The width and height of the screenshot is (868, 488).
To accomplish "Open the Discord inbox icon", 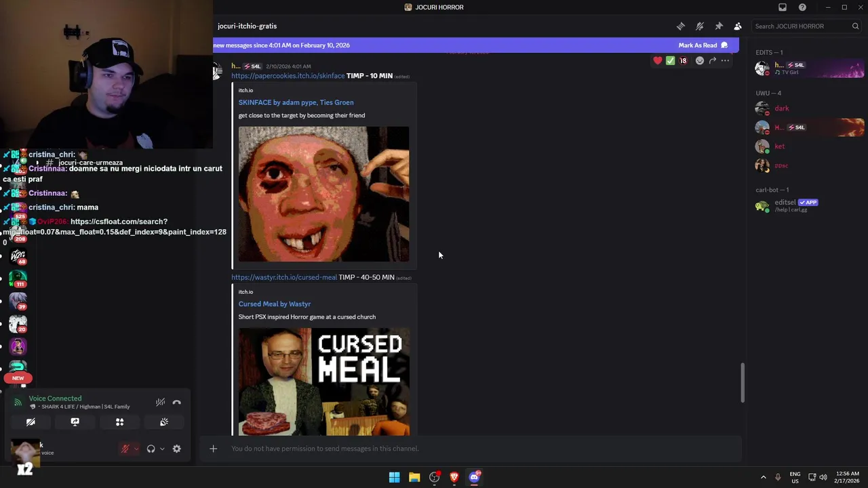I will 783,7.
